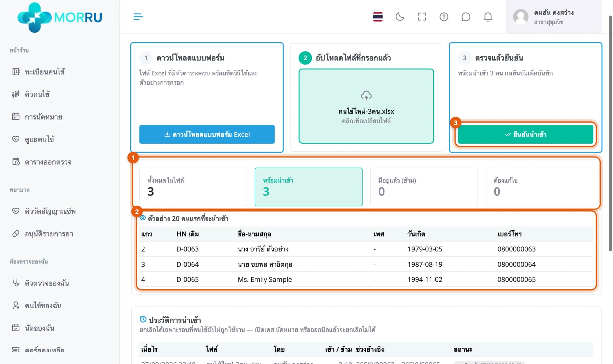The width and height of the screenshot is (613, 364).
Task: Click the ประวัติการนำเข้า history icon
Action: 143,320
